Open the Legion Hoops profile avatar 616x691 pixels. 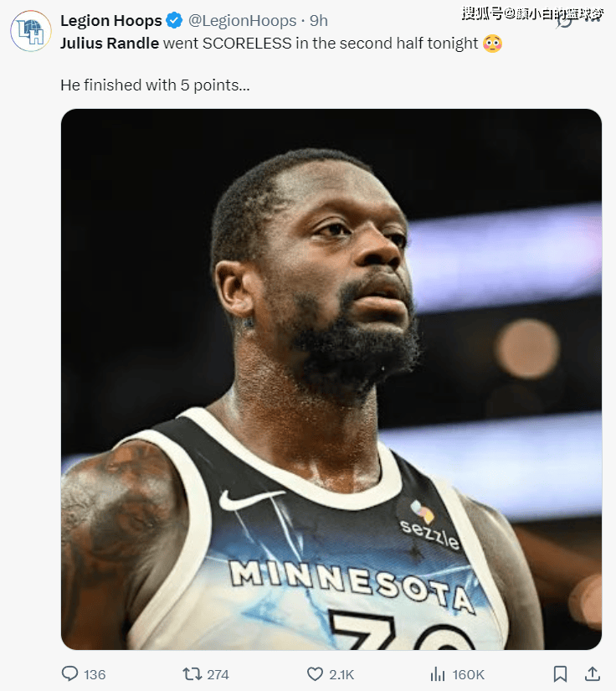pos(30,31)
